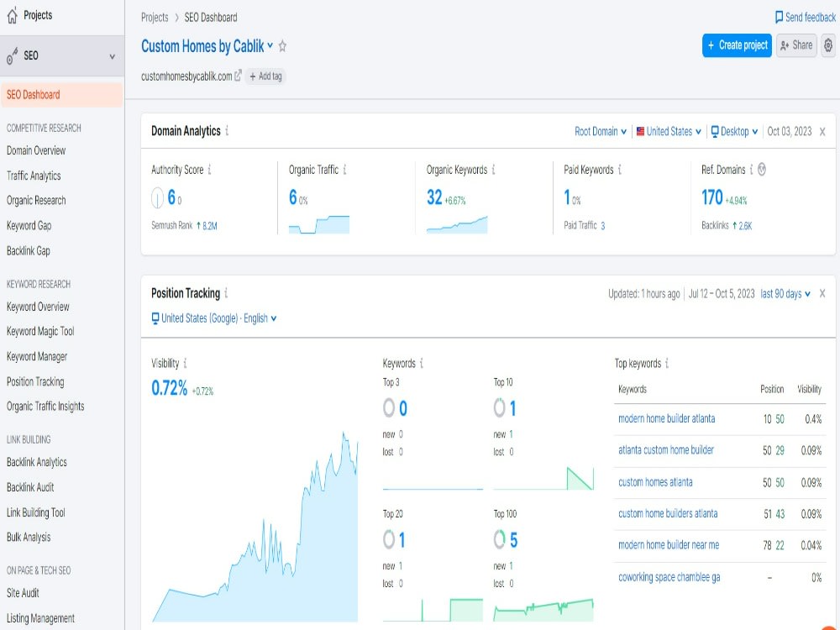Star the Custom Homes by Cablik project
Screen dimensions: 840x630
click(x=282, y=46)
